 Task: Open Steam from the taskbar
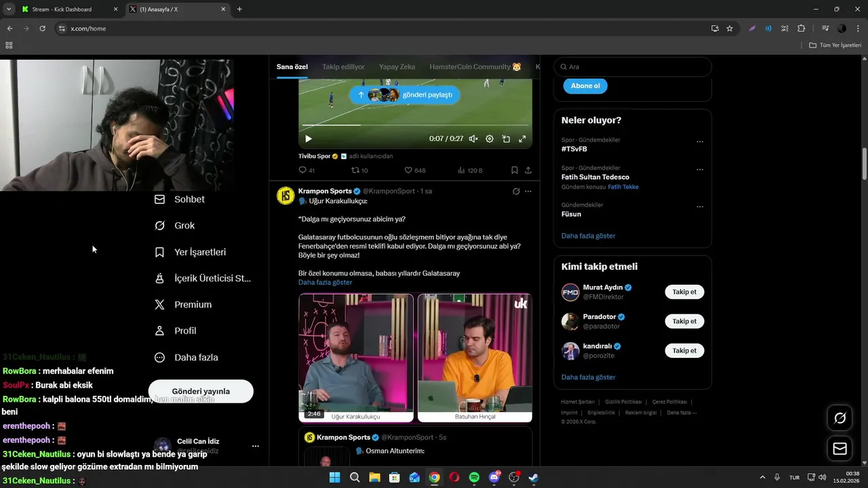tap(534, 477)
